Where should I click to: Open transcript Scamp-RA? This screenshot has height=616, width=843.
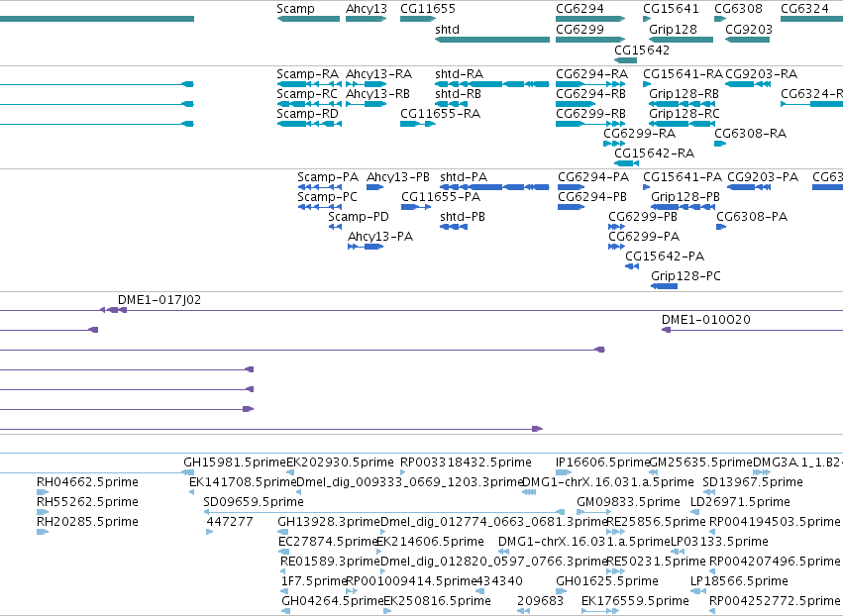(x=307, y=73)
